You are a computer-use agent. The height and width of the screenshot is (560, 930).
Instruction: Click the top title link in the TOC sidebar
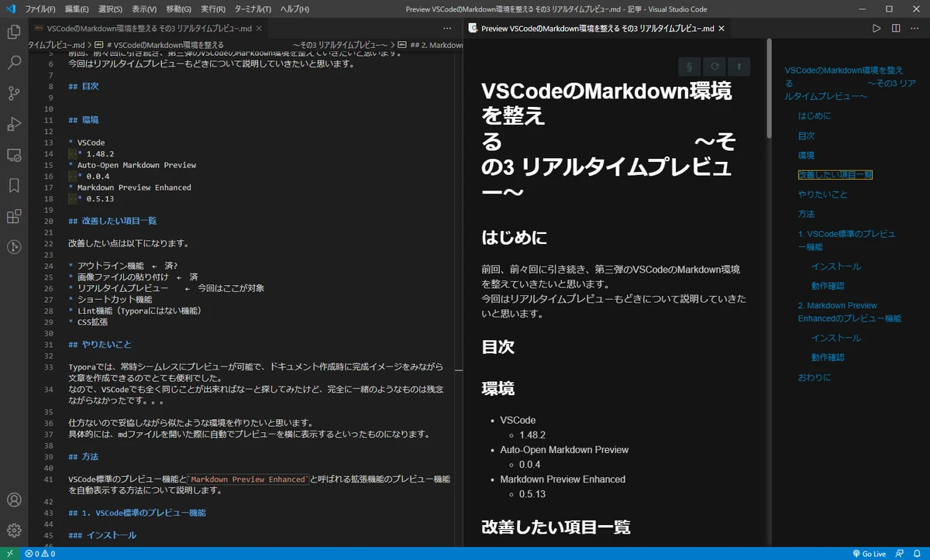click(850, 83)
